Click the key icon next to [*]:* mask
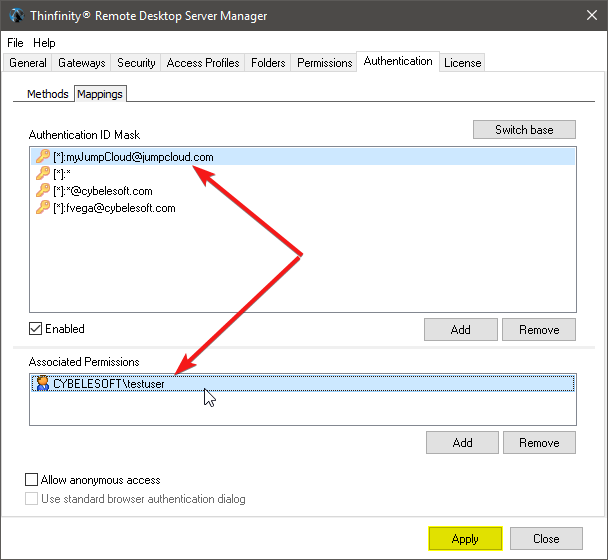608x560 pixels. tap(42, 174)
